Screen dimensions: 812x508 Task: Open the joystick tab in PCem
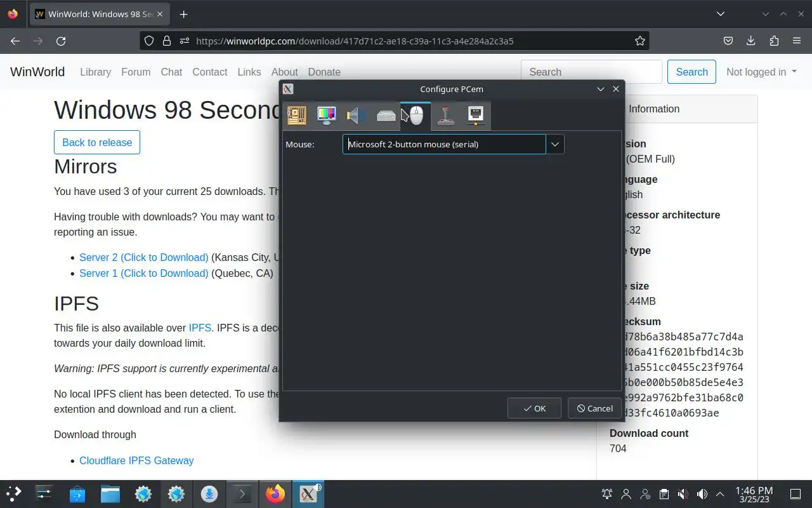click(446, 115)
